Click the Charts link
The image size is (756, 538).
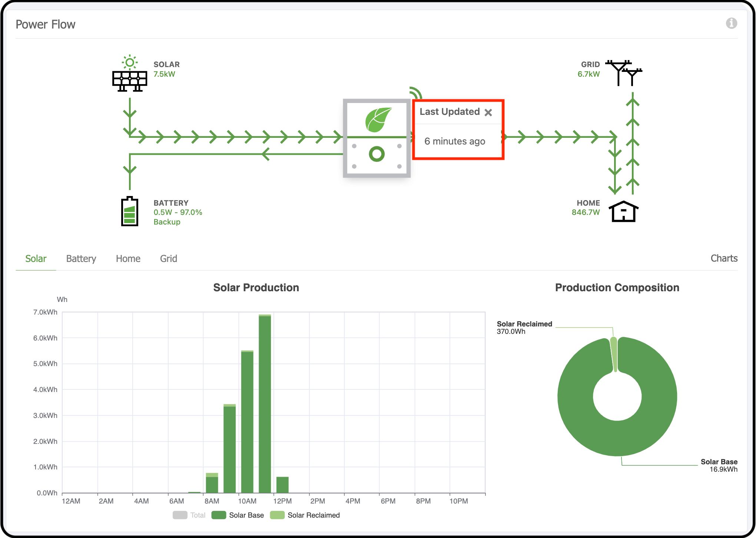tap(724, 258)
